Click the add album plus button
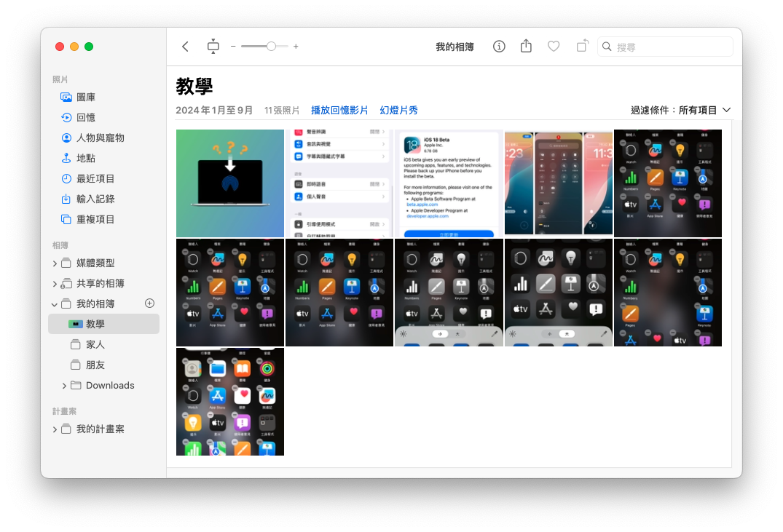Viewport: 783px width, 532px height. (x=149, y=303)
